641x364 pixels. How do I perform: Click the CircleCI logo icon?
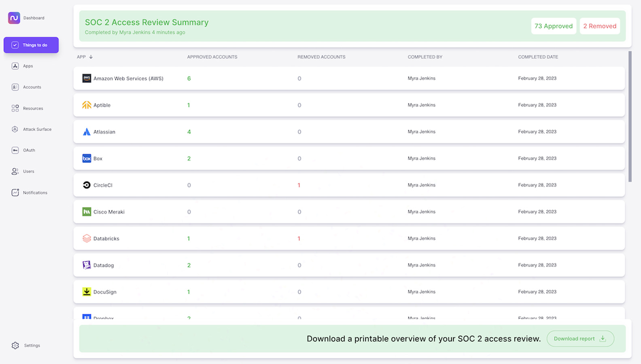pyautogui.click(x=87, y=185)
